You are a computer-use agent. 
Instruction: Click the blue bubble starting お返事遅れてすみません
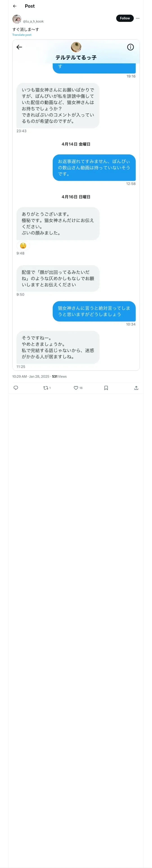(x=94, y=167)
